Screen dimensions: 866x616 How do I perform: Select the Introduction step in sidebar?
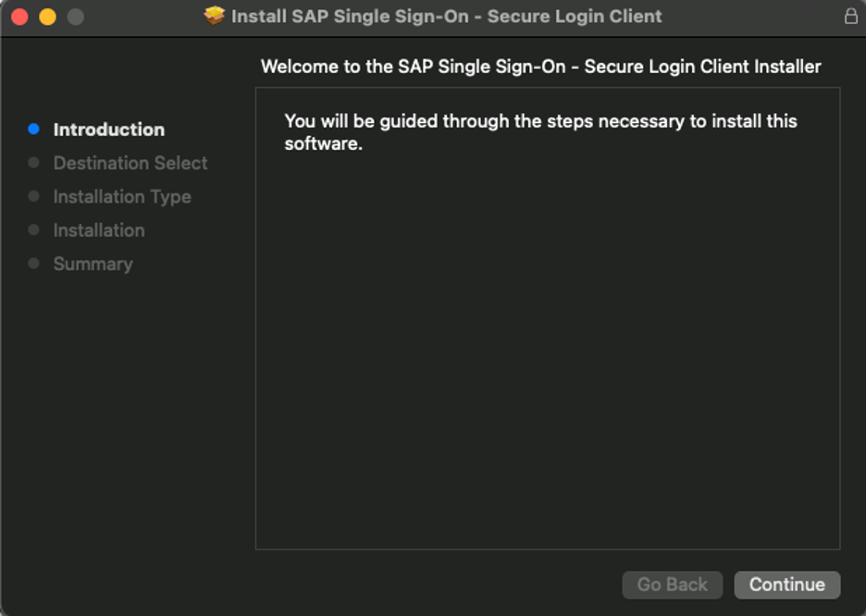109,129
